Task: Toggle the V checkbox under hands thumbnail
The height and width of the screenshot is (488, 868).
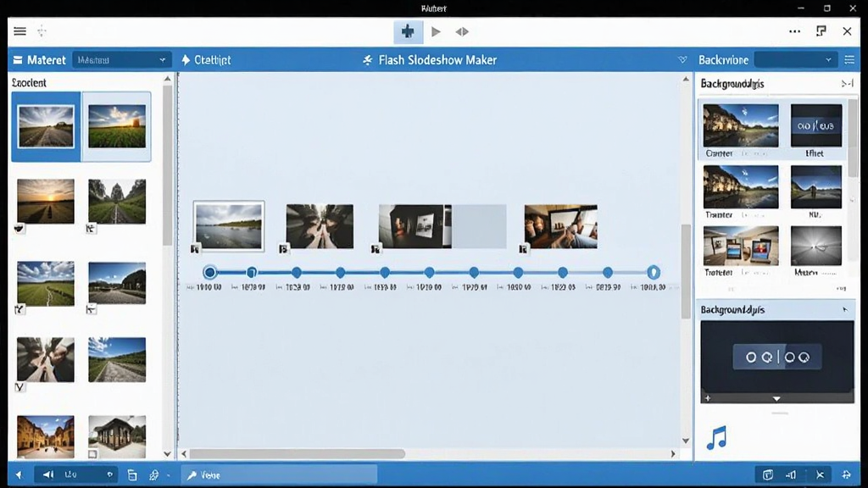Action: point(20,386)
